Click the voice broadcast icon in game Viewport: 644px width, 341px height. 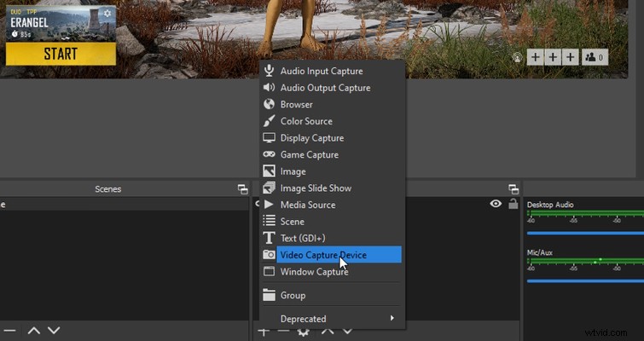pos(517,58)
